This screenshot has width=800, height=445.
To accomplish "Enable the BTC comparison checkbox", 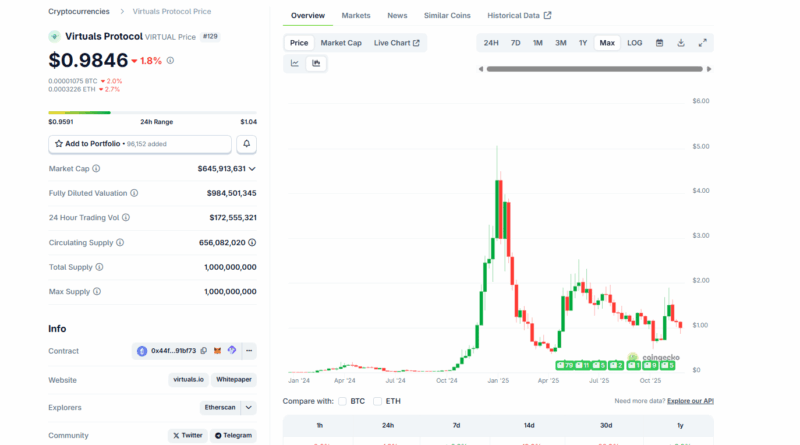I will (344, 401).
